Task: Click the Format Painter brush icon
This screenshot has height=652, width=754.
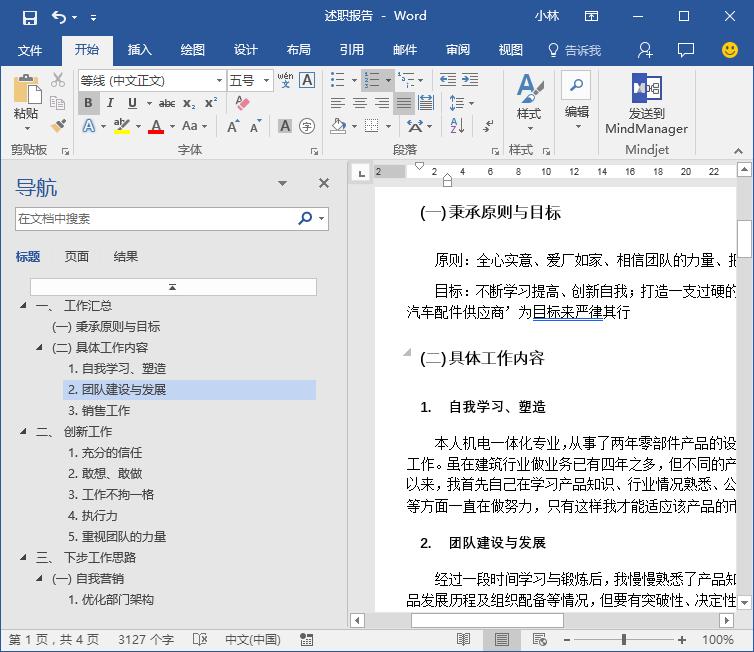Action: click(x=58, y=127)
